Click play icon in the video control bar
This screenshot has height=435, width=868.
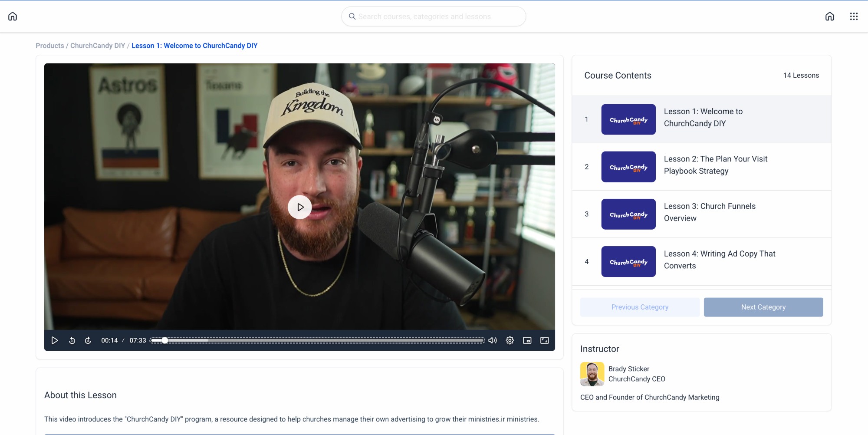55,340
